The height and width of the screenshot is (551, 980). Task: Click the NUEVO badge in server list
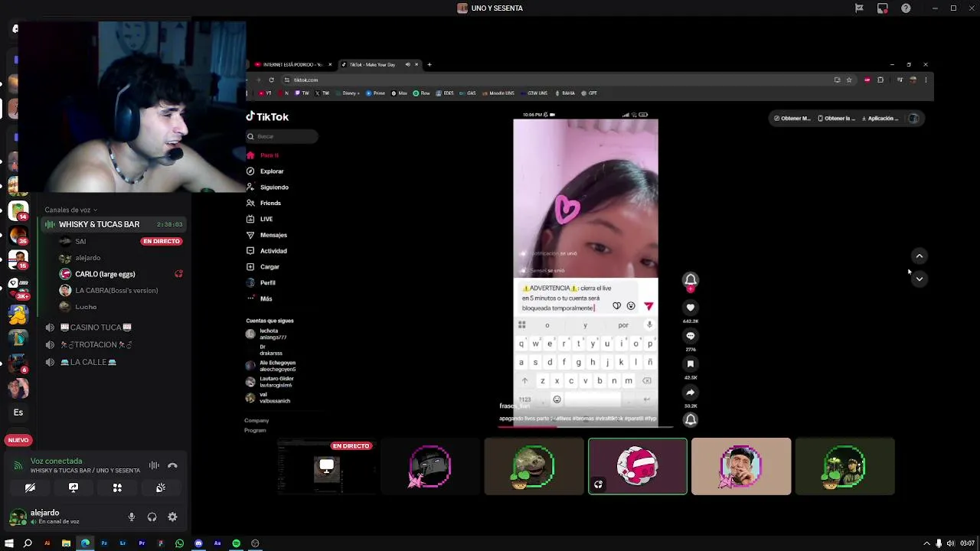click(x=18, y=440)
